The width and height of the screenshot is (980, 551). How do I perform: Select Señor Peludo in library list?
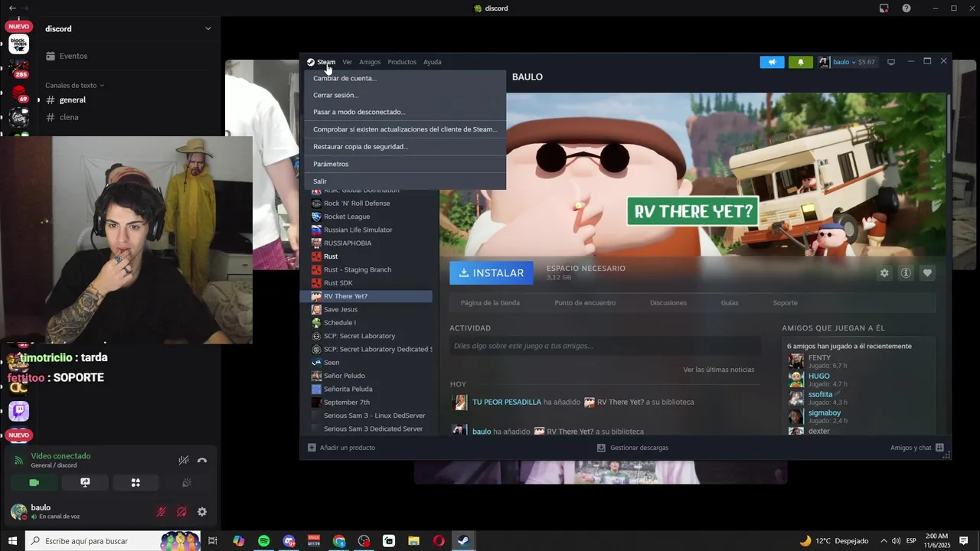[371, 376]
